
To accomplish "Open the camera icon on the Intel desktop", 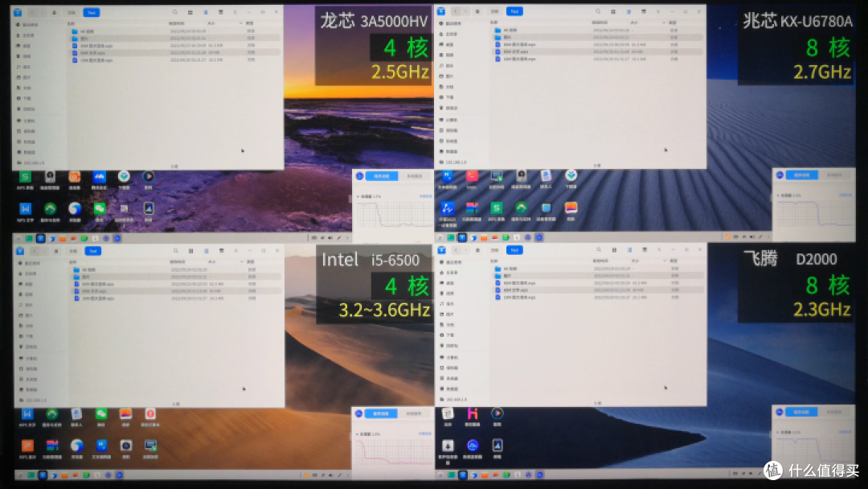I will click(x=125, y=446).
